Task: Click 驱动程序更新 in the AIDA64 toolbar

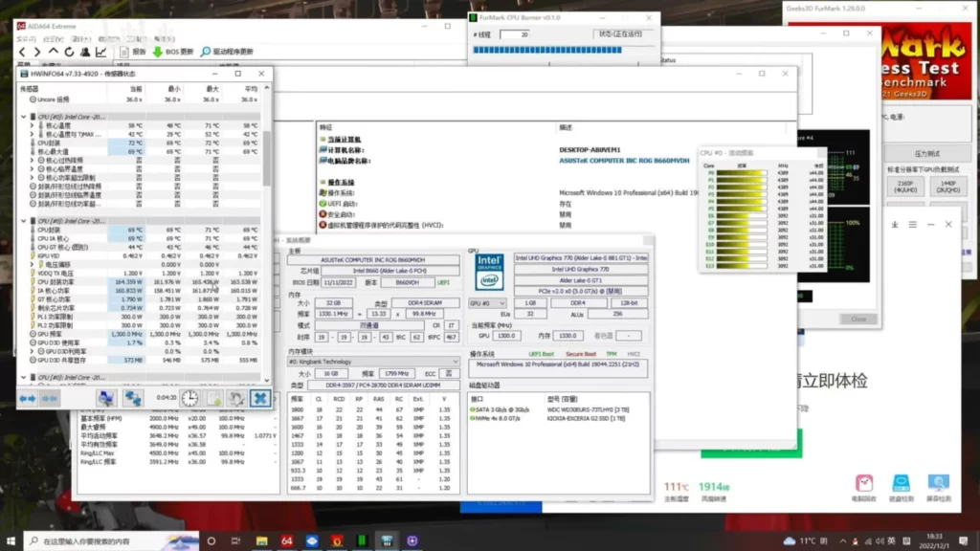Action: coord(227,52)
